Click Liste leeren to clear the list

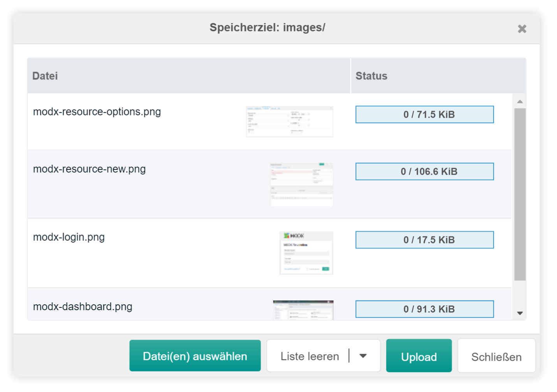309,355
